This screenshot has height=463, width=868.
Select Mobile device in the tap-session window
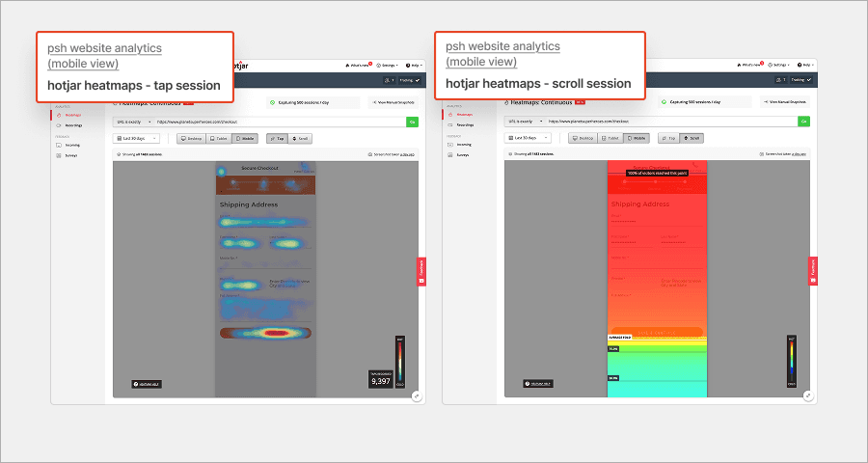(x=245, y=139)
